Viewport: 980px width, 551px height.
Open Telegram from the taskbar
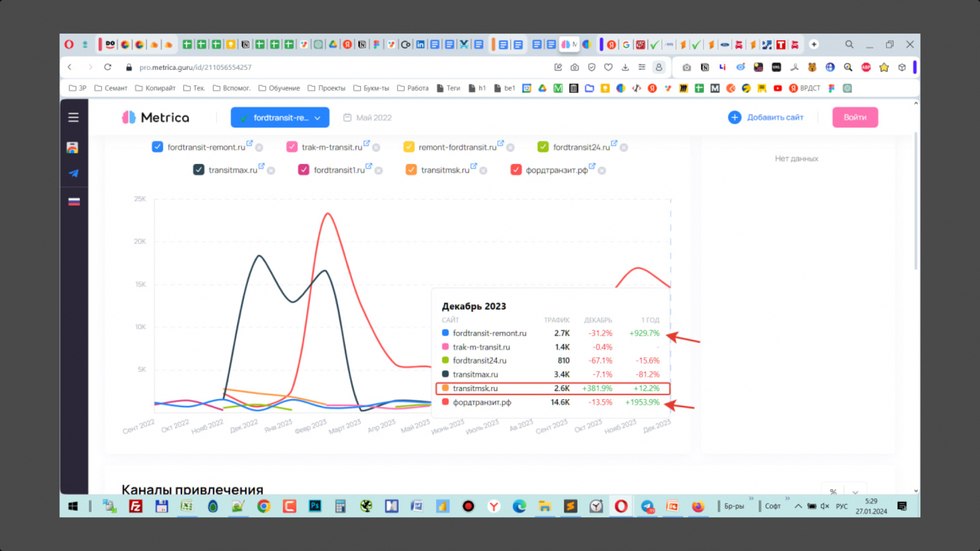[x=647, y=506]
